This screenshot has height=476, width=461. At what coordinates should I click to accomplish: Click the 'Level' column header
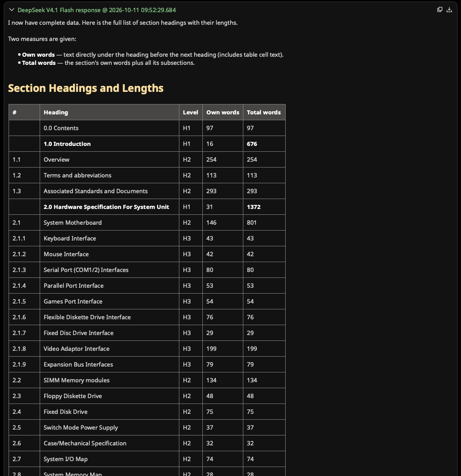point(191,112)
